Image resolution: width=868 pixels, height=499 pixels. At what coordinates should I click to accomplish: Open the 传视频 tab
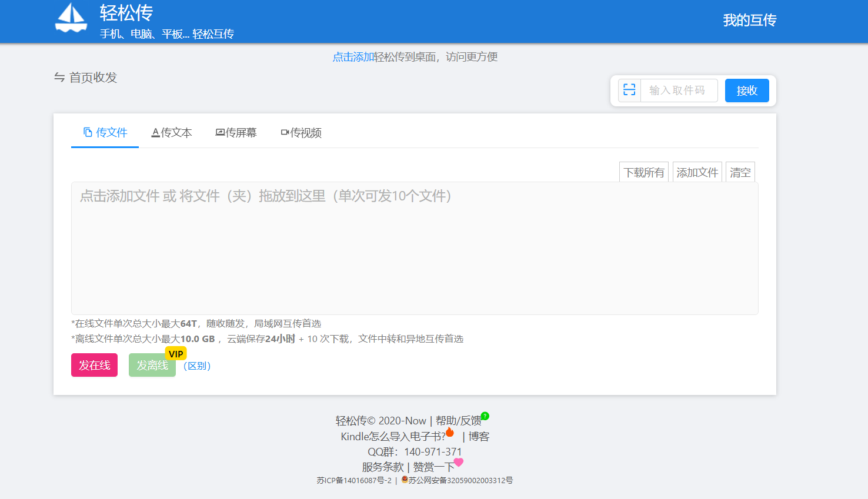[301, 133]
